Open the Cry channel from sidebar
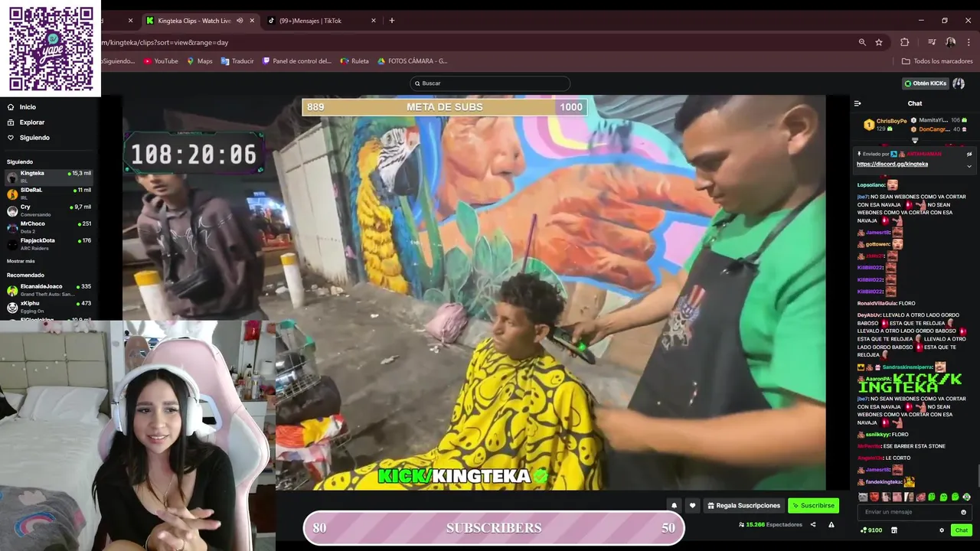Viewport: 980px width, 551px height. pyautogui.click(x=49, y=210)
